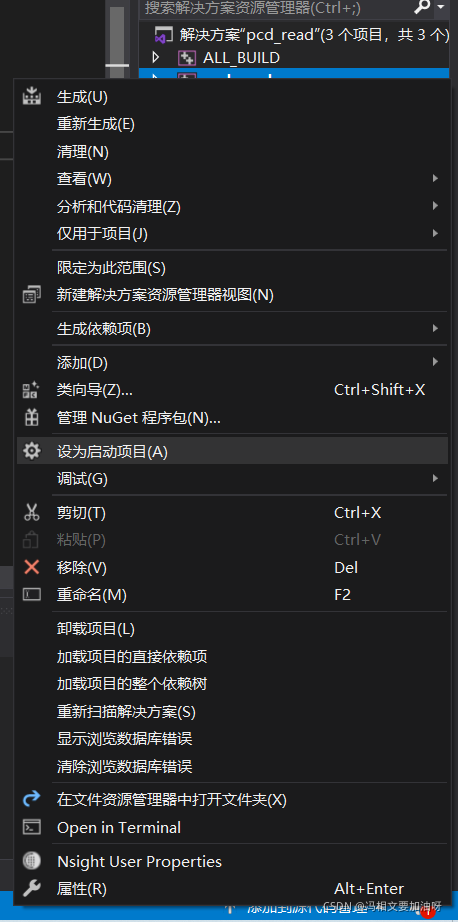Click the rename icon beside 重命名(M)

coord(31,594)
